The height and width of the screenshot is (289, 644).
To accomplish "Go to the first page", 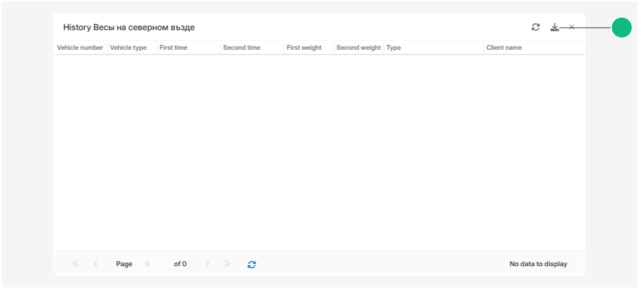I will coord(75,264).
